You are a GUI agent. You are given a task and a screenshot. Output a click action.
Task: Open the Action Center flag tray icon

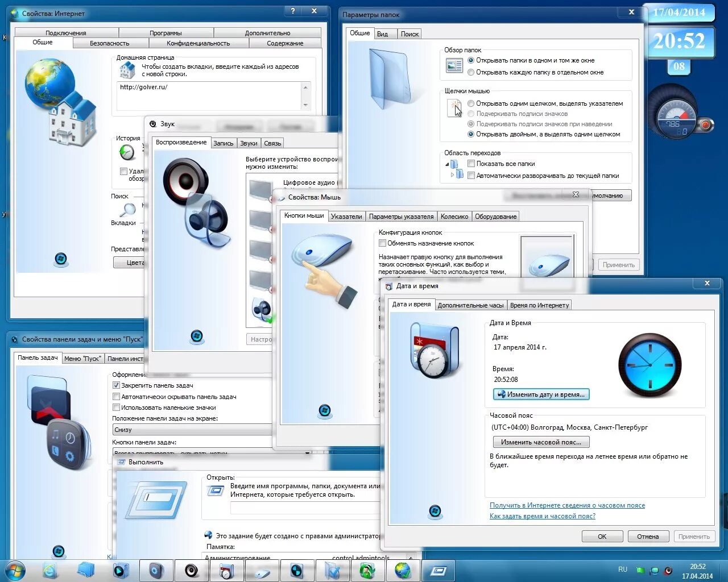[640, 570]
